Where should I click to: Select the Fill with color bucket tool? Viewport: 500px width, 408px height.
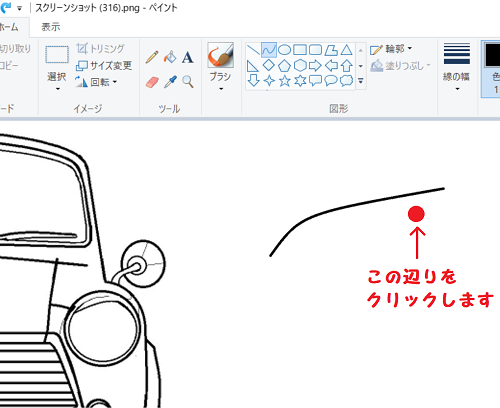tap(170, 57)
